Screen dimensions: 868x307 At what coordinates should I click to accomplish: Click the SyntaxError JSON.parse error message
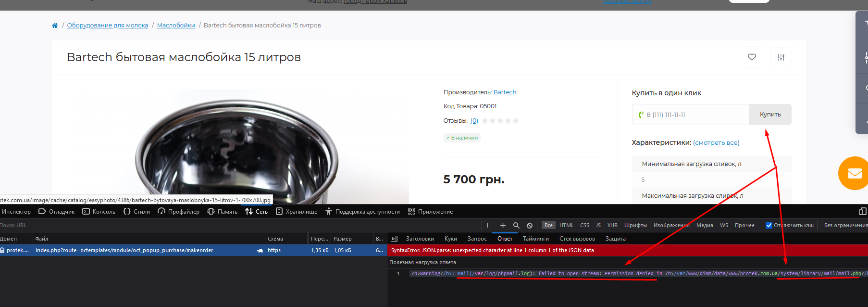click(493, 250)
